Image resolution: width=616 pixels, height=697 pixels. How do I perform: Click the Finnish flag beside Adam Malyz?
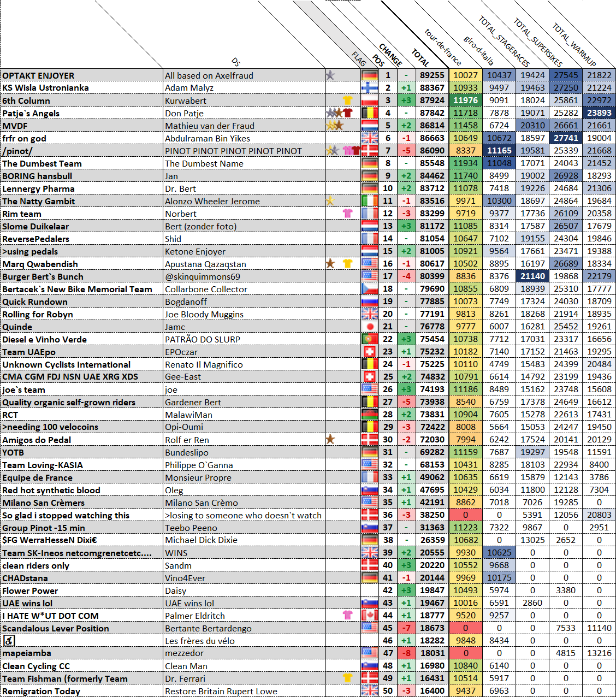tap(370, 88)
